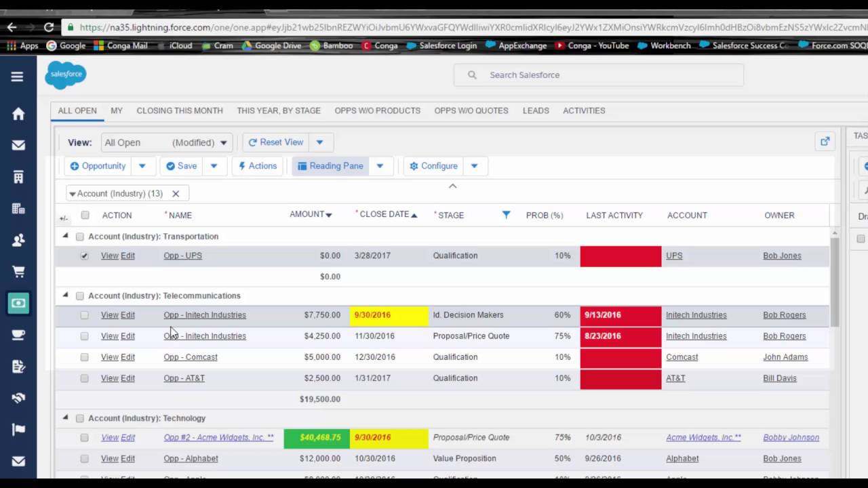This screenshot has width=868, height=488.
Task: Click the Stage column filter funnel icon
Action: click(506, 215)
